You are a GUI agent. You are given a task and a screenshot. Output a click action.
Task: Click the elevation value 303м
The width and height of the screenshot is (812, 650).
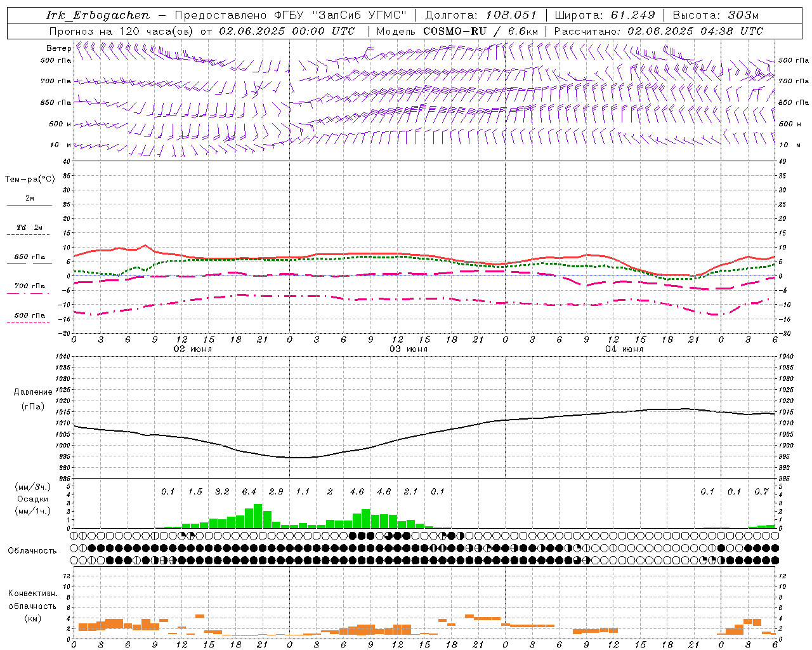(743, 15)
